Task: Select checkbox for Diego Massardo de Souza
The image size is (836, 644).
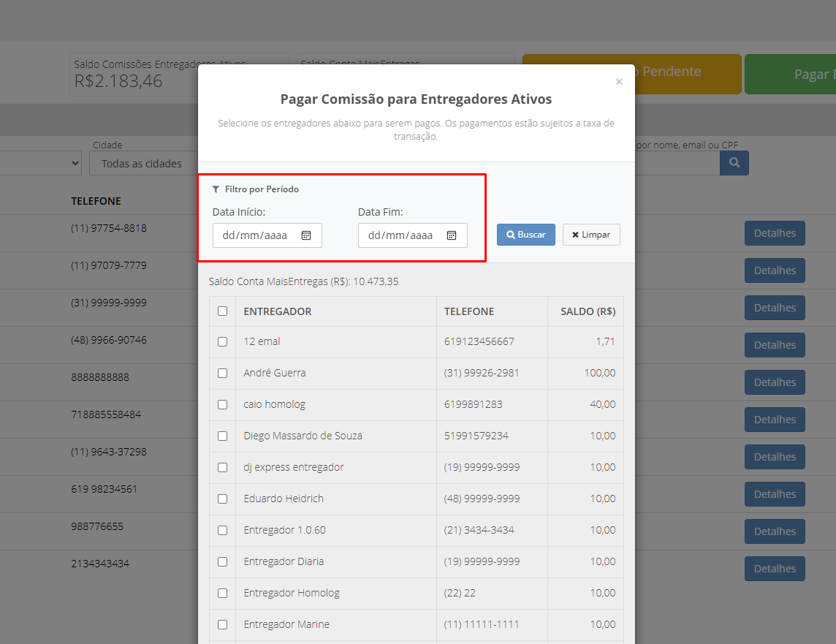Action: [223, 436]
